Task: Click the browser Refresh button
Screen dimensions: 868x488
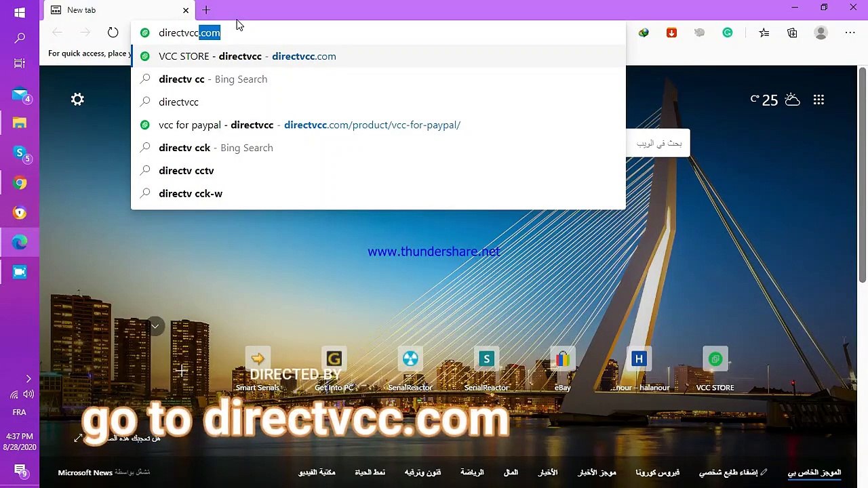Action: [113, 33]
